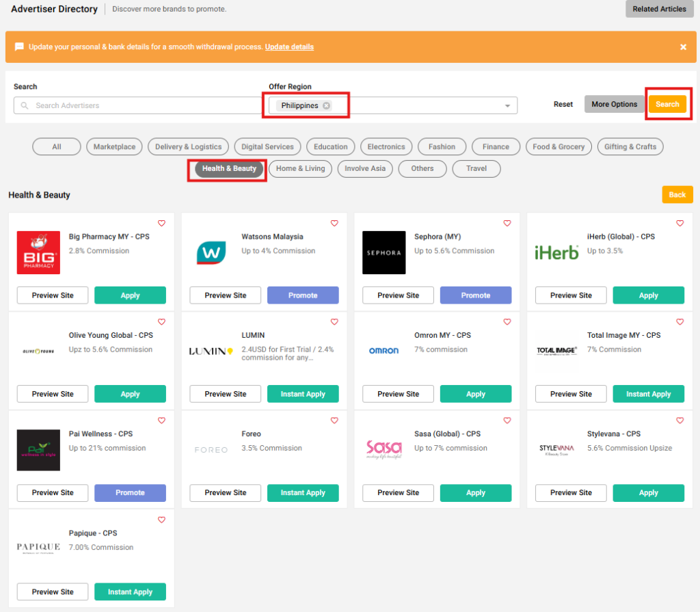Toggle the Pai Wellness favorite heart
The height and width of the screenshot is (612, 700).
pyautogui.click(x=161, y=421)
